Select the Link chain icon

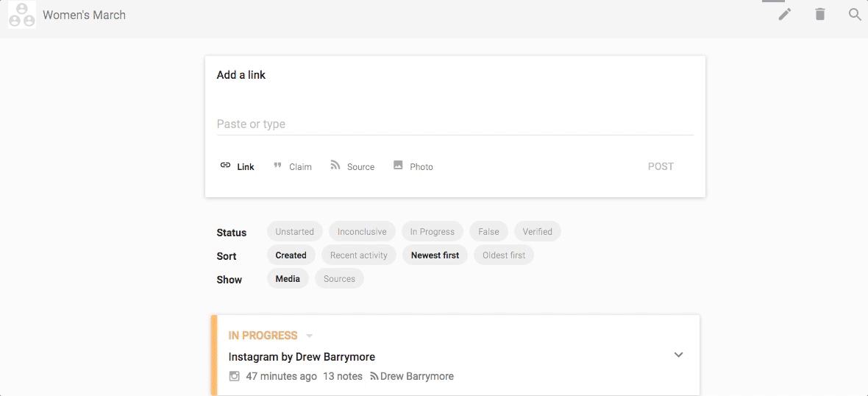pyautogui.click(x=225, y=165)
